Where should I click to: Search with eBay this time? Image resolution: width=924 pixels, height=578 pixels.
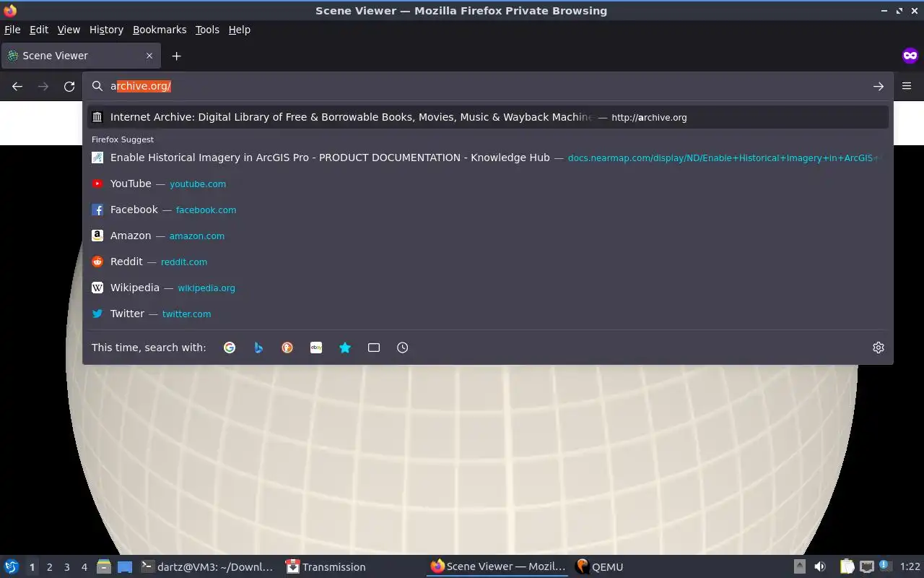click(316, 348)
